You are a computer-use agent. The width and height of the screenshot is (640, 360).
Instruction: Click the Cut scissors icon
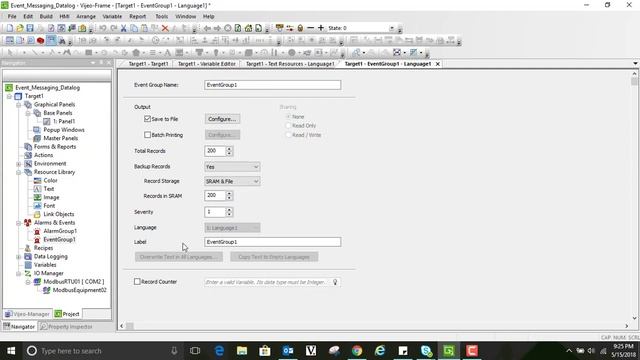[x=123, y=28]
